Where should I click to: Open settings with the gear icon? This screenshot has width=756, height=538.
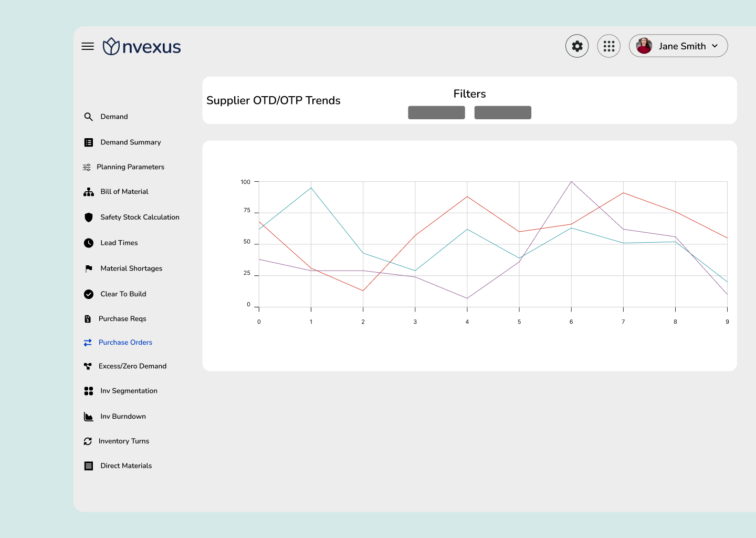(x=577, y=46)
